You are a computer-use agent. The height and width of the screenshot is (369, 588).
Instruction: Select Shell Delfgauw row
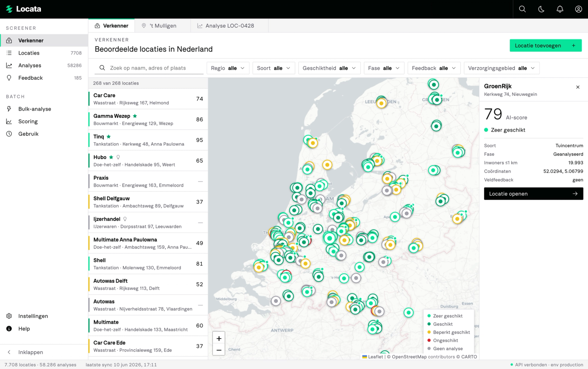coord(148,202)
